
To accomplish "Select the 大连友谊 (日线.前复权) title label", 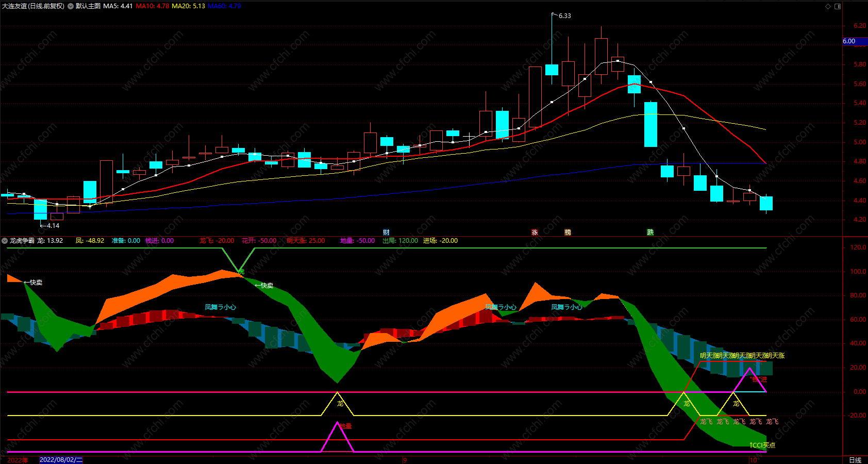I will (x=34, y=6).
